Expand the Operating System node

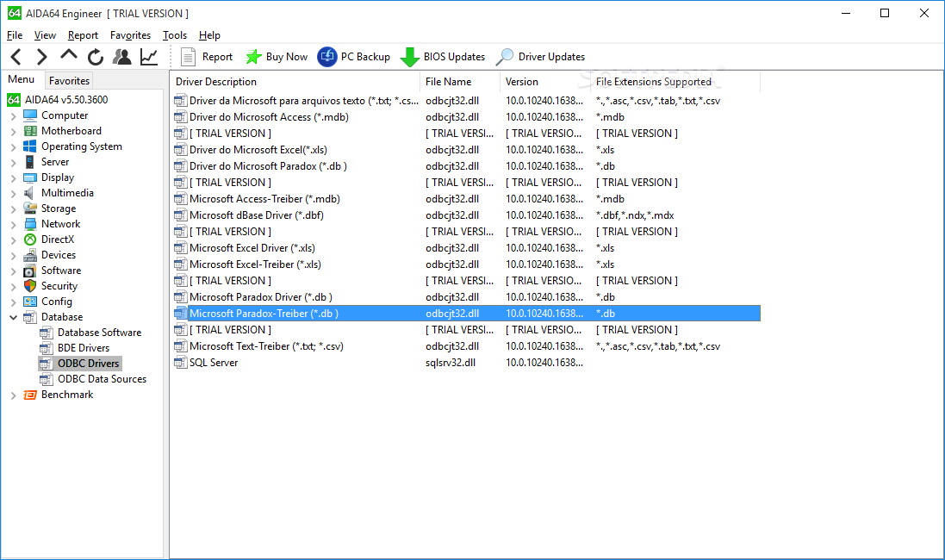(x=13, y=147)
